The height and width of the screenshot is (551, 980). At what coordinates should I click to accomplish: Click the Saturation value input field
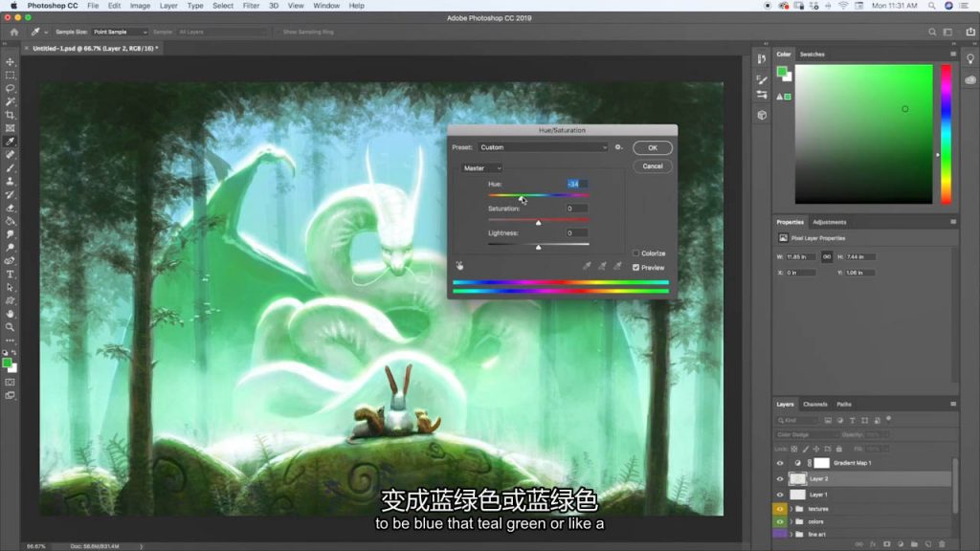576,209
